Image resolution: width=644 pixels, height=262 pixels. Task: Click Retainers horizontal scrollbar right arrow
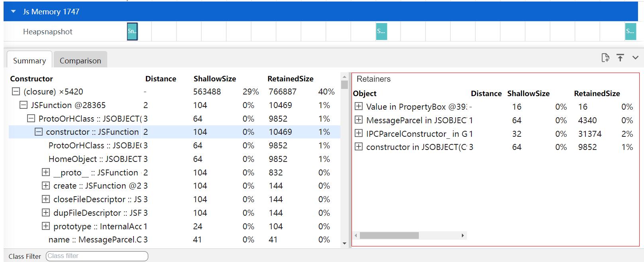463,236
